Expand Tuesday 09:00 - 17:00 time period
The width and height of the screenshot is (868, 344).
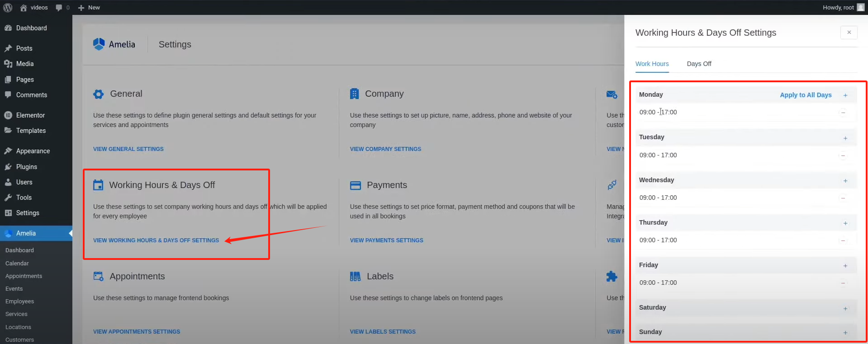coord(658,155)
